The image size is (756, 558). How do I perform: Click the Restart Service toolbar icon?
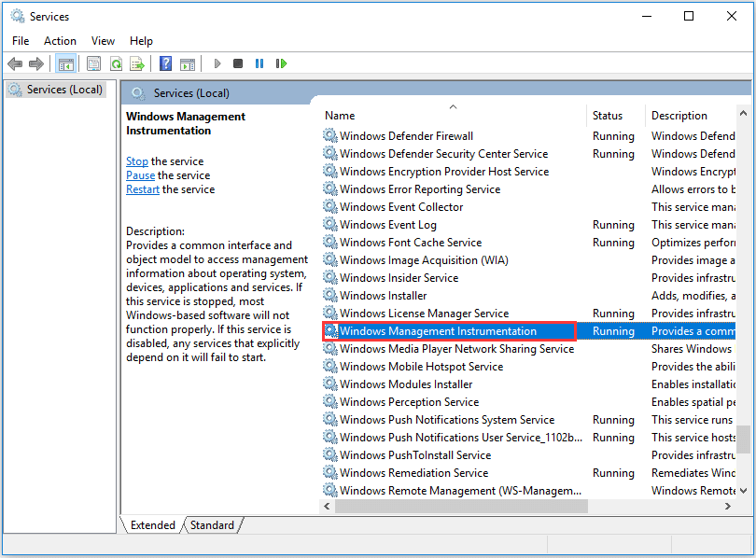click(281, 63)
